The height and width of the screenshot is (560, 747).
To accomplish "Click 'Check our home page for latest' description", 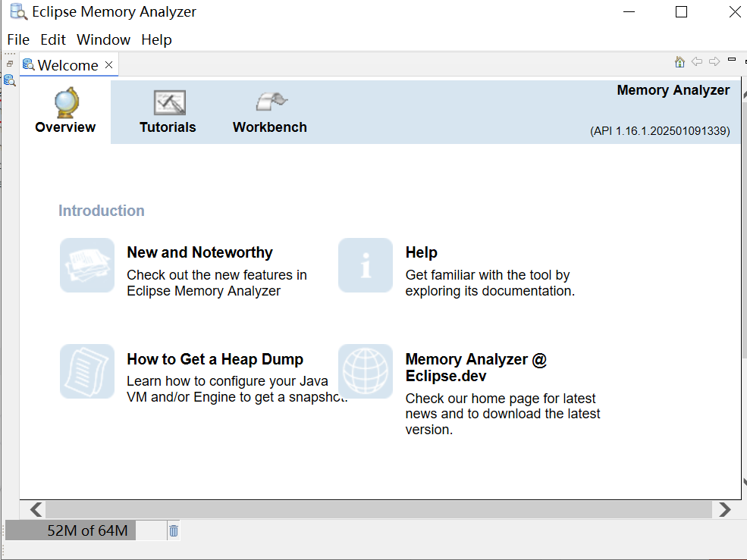I will click(x=503, y=414).
